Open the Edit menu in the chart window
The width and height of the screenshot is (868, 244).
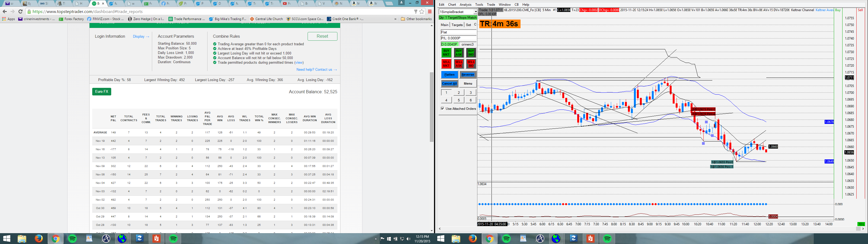click(441, 5)
